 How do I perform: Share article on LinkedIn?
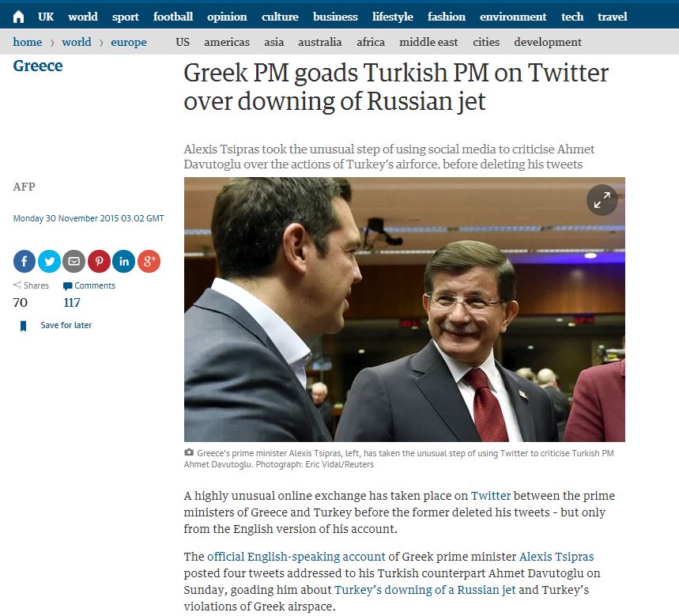[124, 261]
